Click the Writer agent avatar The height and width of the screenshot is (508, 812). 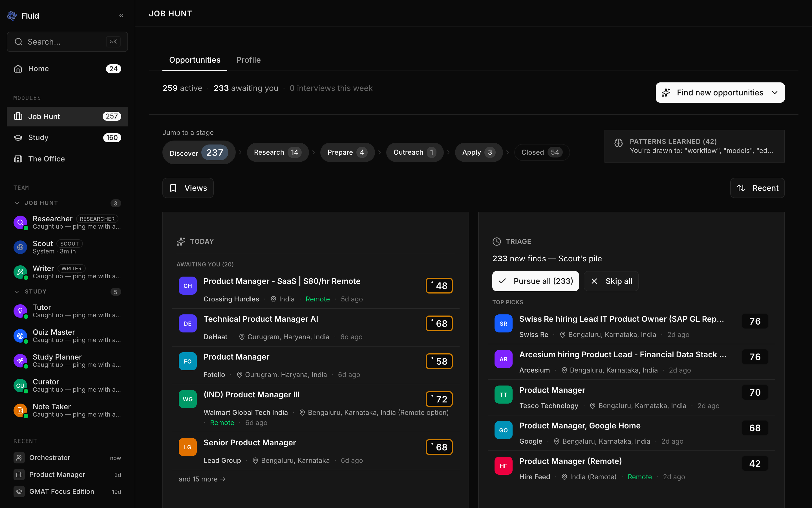tap(20, 272)
